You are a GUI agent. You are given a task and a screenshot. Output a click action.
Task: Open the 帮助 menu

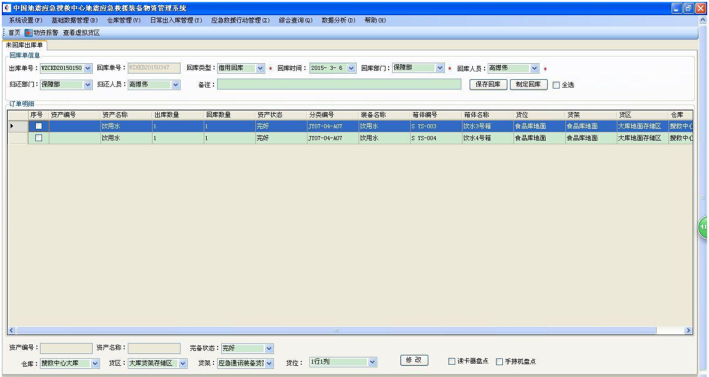click(375, 20)
